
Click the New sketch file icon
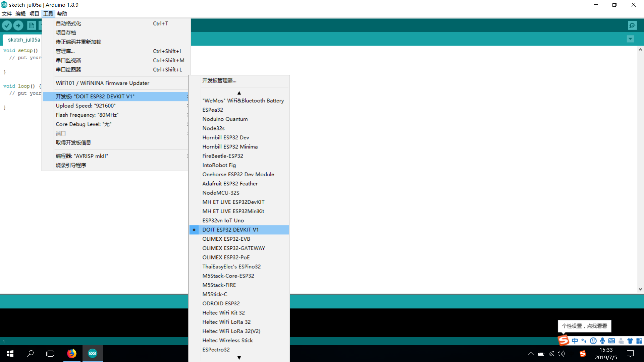(x=31, y=25)
